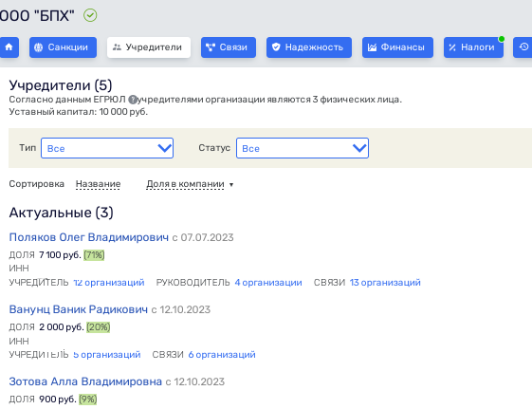Go to the home icon tab
Viewport: 532px width, 409px height.
9,47
